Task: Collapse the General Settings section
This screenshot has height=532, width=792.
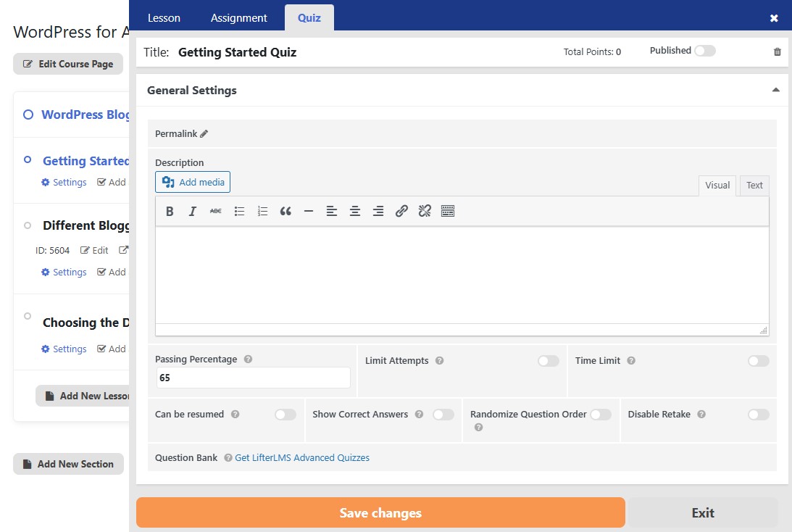Action: point(776,90)
